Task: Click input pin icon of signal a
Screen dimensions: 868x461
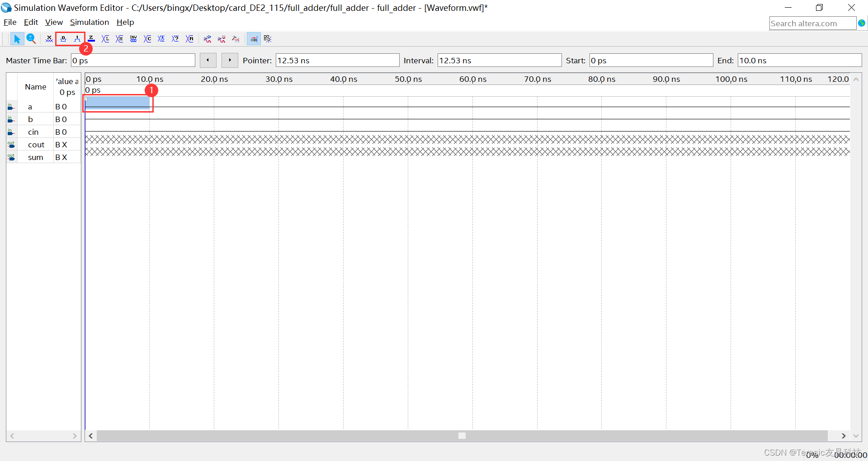Action: tap(11, 107)
